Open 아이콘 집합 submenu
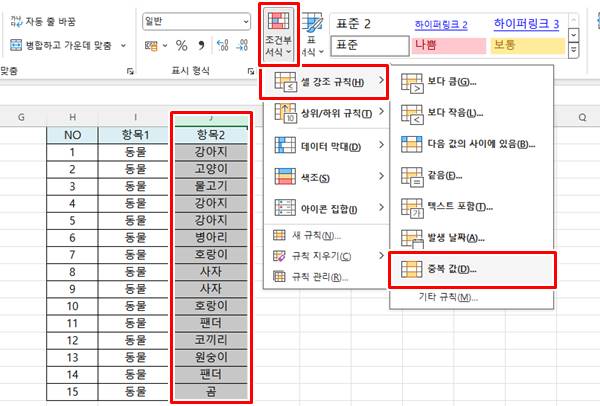The width and height of the screenshot is (600, 406). point(325,209)
